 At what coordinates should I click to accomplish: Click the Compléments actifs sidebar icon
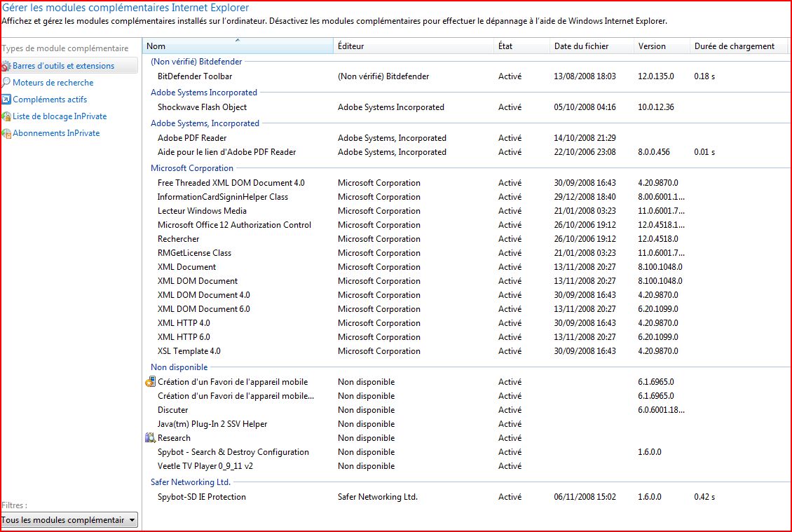[6, 100]
